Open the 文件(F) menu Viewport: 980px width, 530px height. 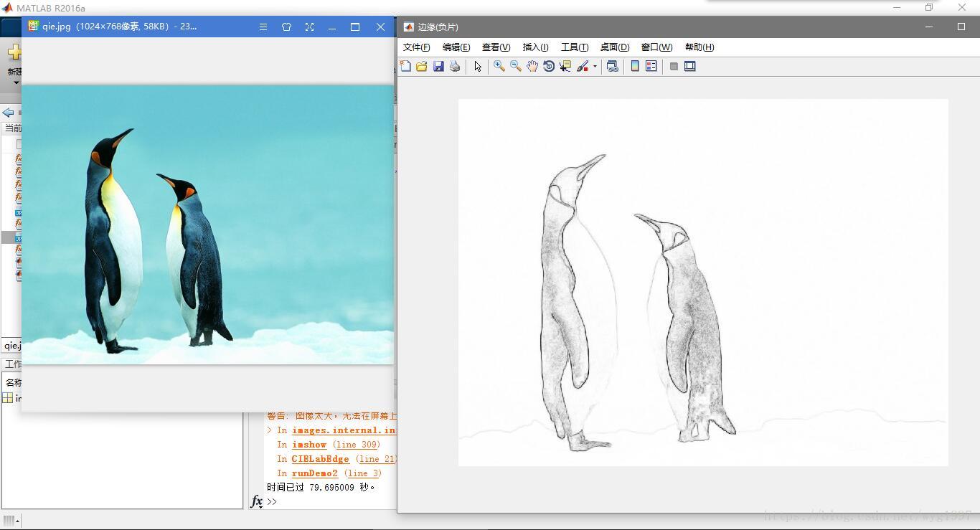(x=416, y=47)
